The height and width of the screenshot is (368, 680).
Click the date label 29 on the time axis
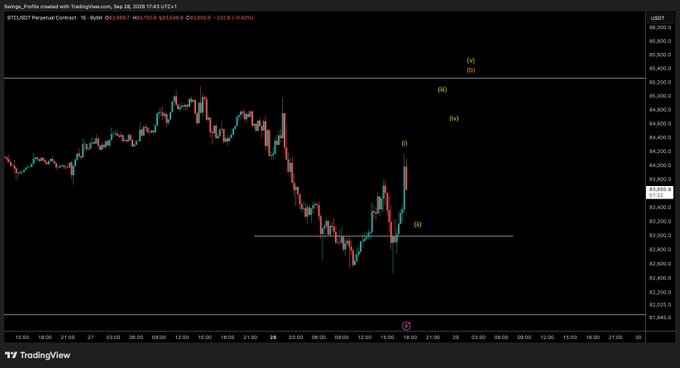tap(456, 337)
